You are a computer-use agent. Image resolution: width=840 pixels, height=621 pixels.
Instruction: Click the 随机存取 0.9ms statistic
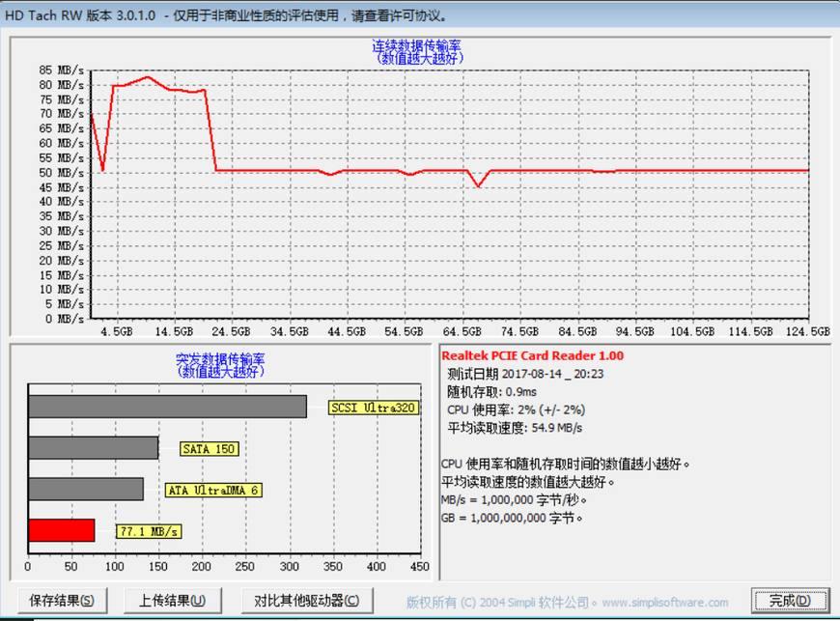pyautogui.click(x=492, y=392)
